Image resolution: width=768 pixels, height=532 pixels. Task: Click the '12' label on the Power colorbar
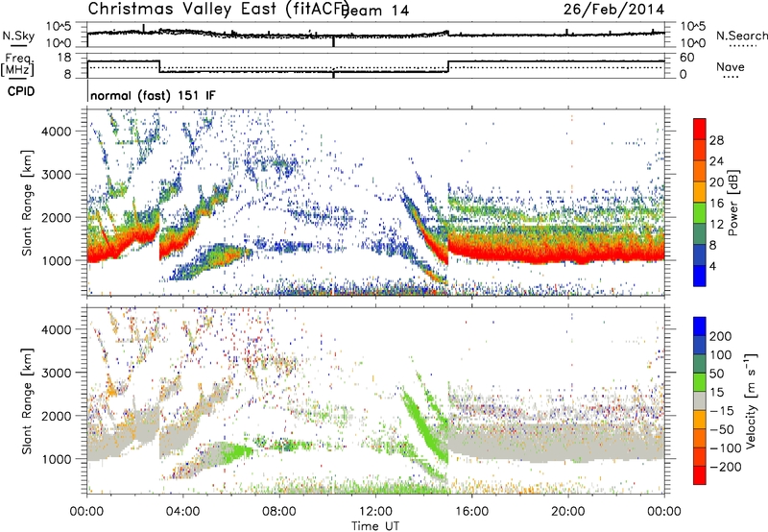(716, 225)
